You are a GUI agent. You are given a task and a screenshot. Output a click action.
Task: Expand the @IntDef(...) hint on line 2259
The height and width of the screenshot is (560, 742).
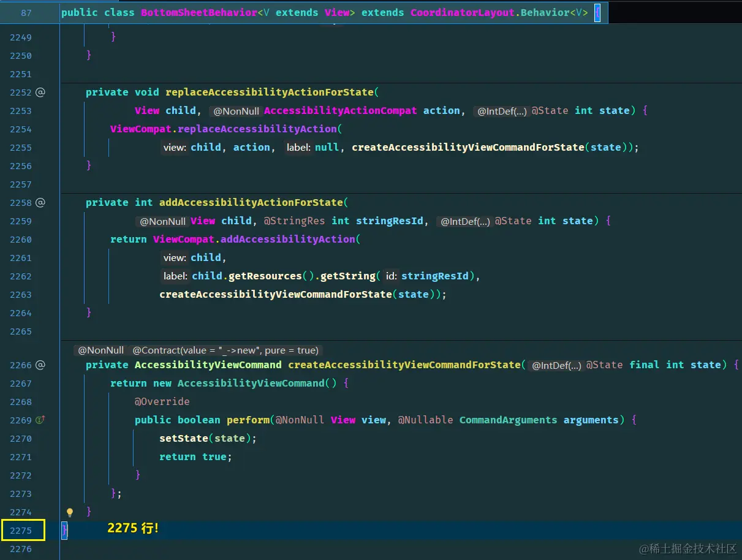[x=465, y=222]
